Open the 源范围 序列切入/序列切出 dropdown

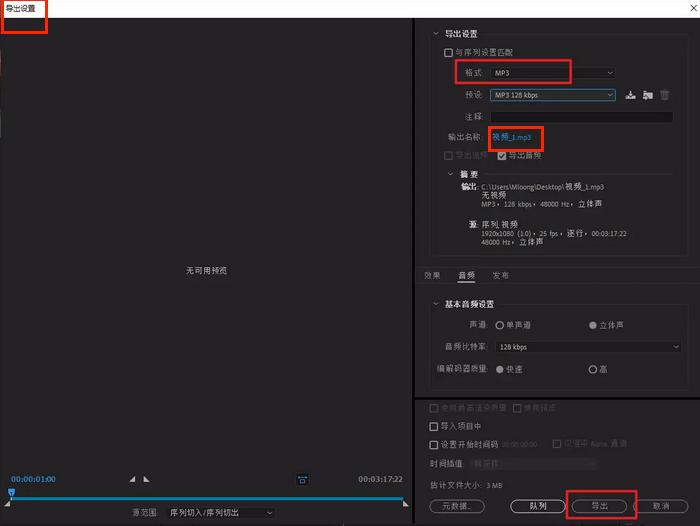click(221, 513)
